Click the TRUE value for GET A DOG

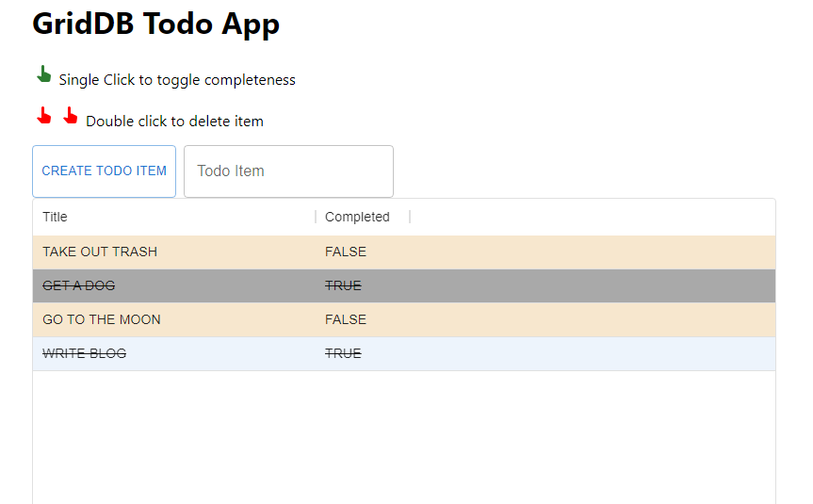pyautogui.click(x=343, y=285)
